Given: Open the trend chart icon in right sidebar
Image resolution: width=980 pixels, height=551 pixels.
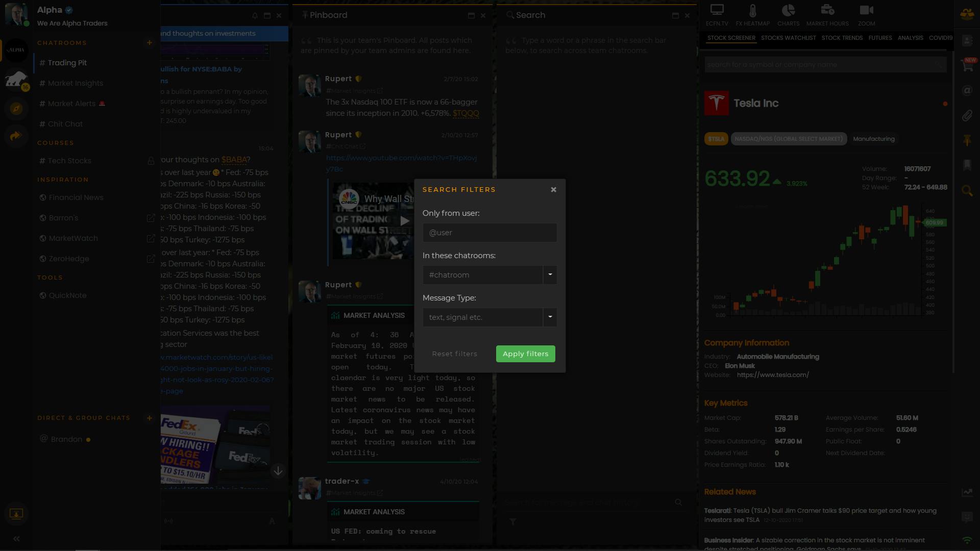Looking at the screenshot, I should [967, 492].
